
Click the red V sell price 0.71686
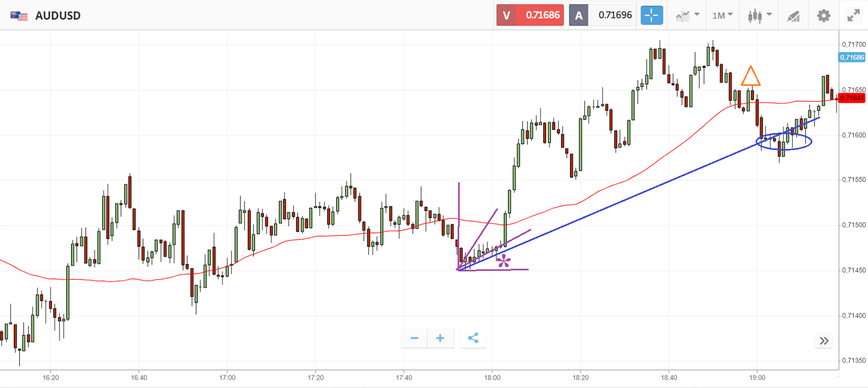530,15
